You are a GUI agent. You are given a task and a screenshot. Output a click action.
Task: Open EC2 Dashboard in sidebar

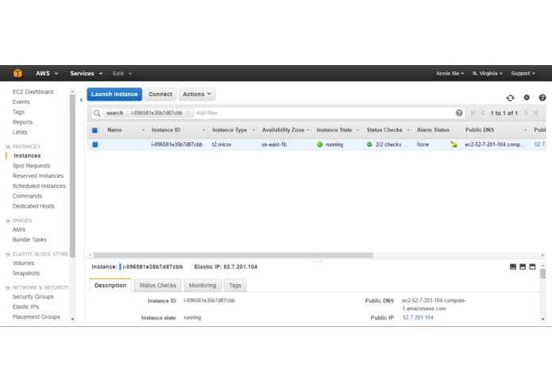tap(33, 92)
